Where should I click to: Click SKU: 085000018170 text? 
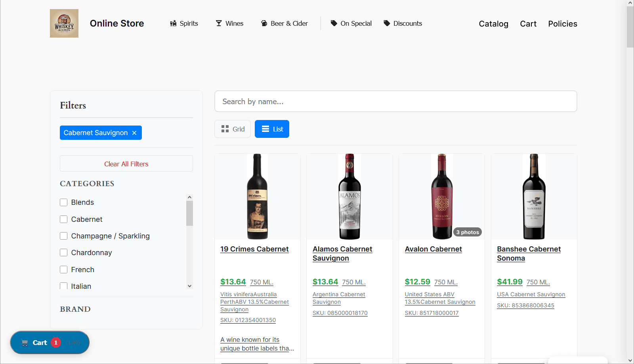(340, 313)
